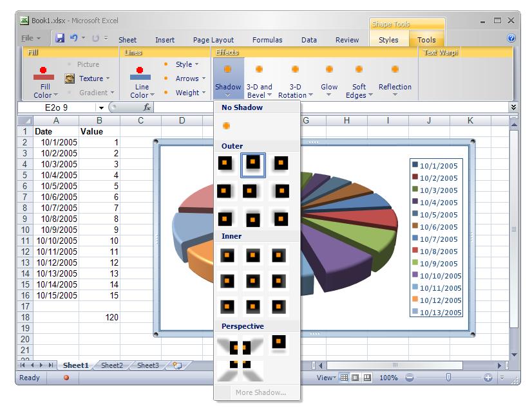Click the Undo arrow icon
The width and height of the screenshot is (532, 413).
tap(74, 37)
